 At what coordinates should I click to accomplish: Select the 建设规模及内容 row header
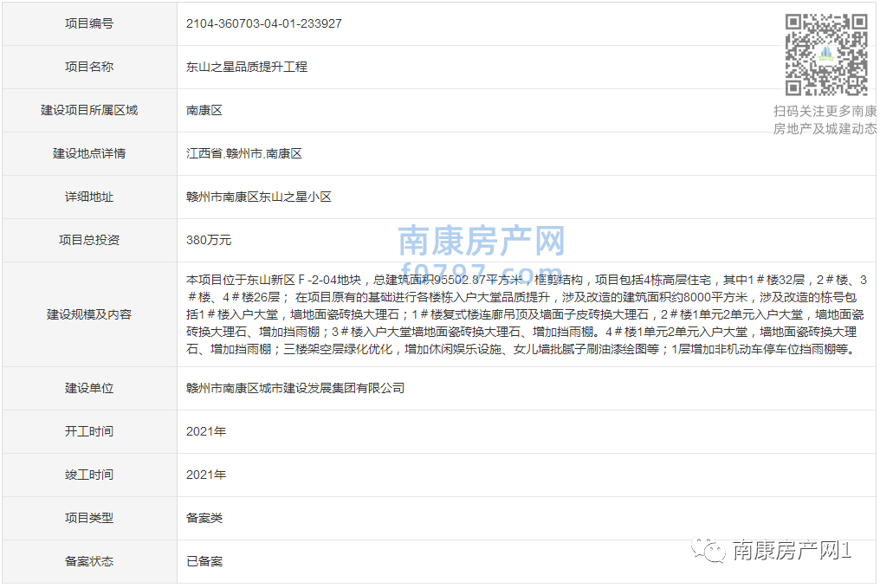[88, 314]
